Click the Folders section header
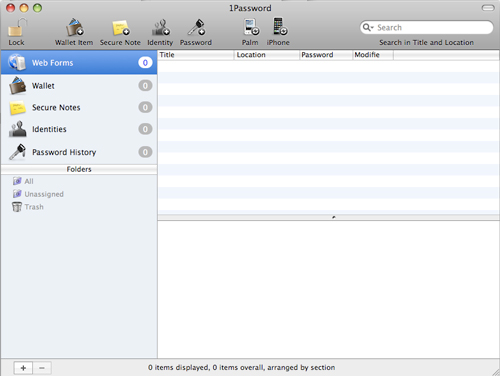 (x=79, y=169)
